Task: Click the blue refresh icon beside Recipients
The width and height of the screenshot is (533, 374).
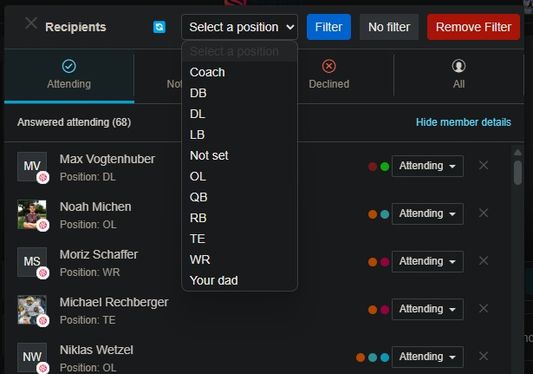Action: coord(159,27)
